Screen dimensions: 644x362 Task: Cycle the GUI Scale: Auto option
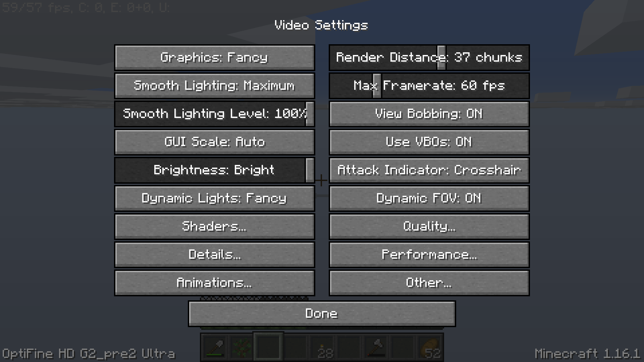[x=215, y=142]
